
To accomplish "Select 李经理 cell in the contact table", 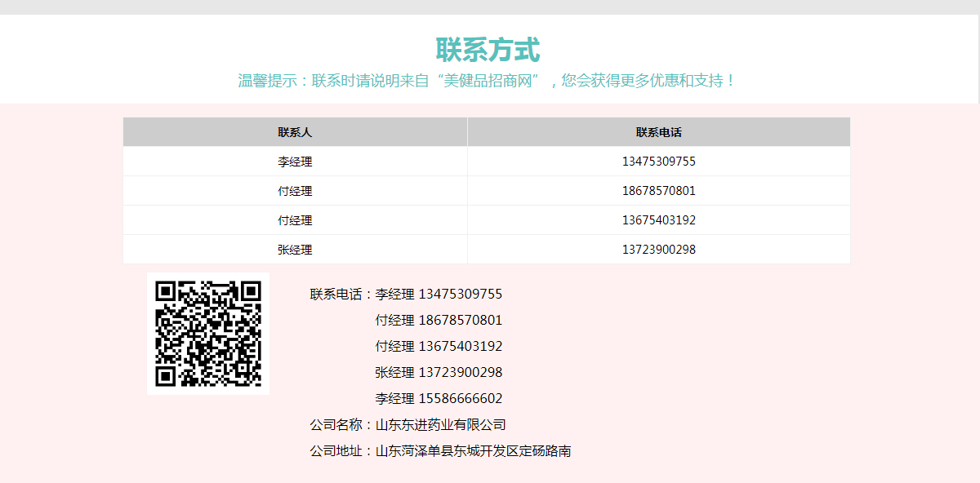I will pyautogui.click(x=295, y=162).
